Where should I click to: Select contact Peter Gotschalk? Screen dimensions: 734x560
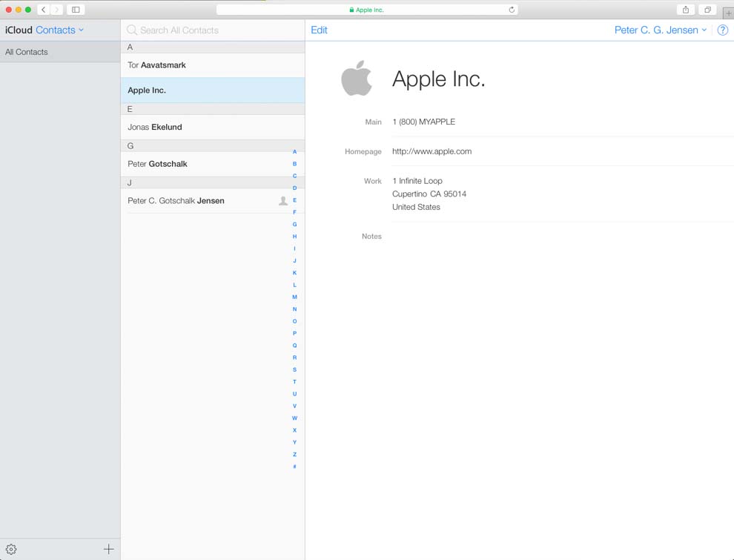[213, 164]
